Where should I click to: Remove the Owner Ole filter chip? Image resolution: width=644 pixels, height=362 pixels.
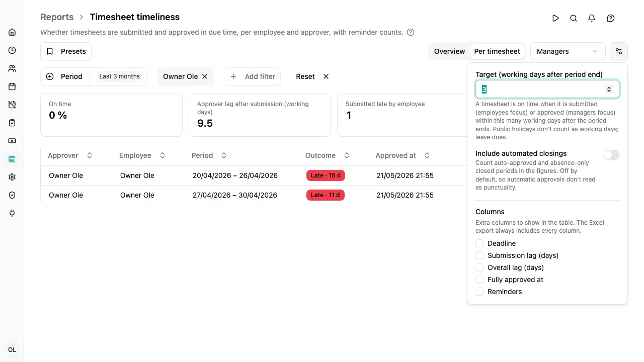pyautogui.click(x=205, y=76)
